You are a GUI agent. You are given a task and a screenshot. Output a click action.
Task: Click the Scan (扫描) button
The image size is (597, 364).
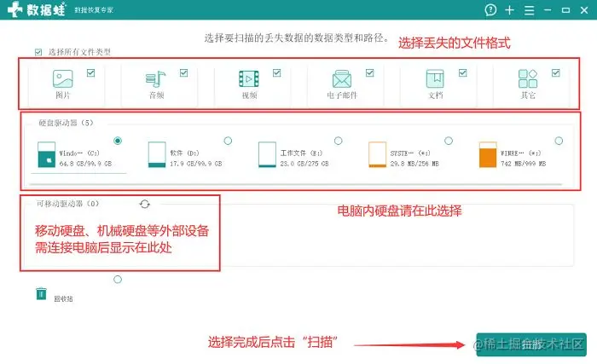click(531, 344)
